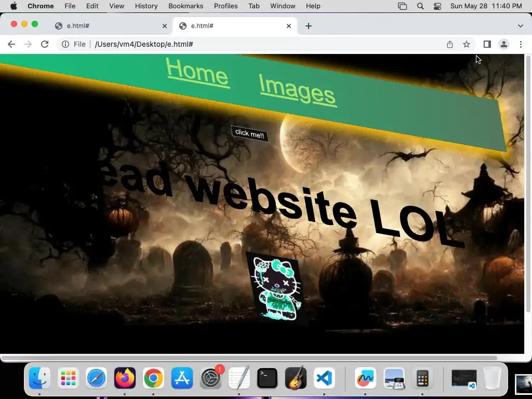
Task: Open the Profiles menu
Action: tap(225, 6)
